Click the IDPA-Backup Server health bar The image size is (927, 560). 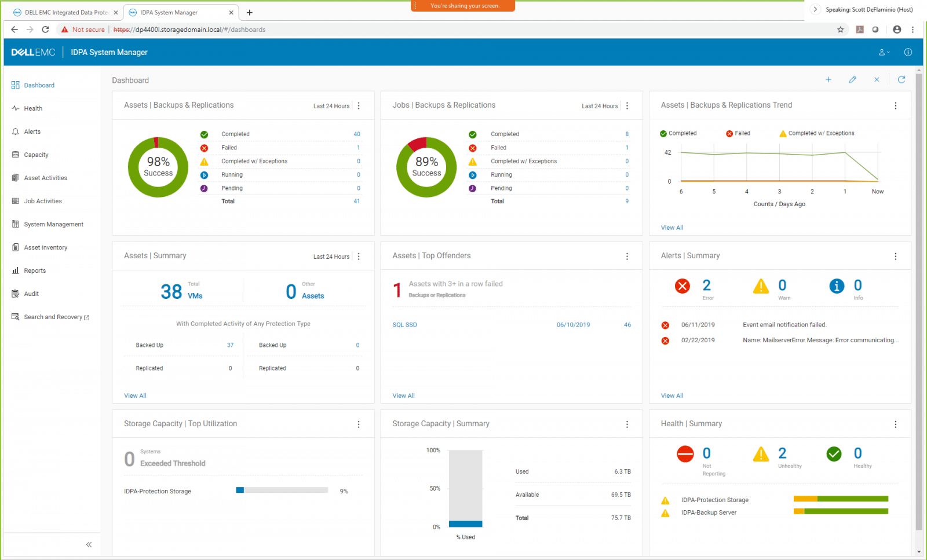(x=841, y=511)
